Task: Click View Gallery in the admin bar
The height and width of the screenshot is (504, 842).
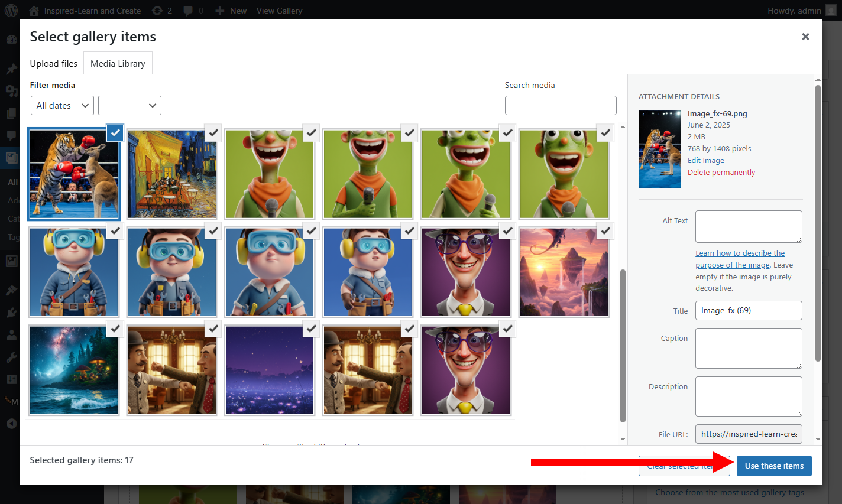Action: (279, 11)
